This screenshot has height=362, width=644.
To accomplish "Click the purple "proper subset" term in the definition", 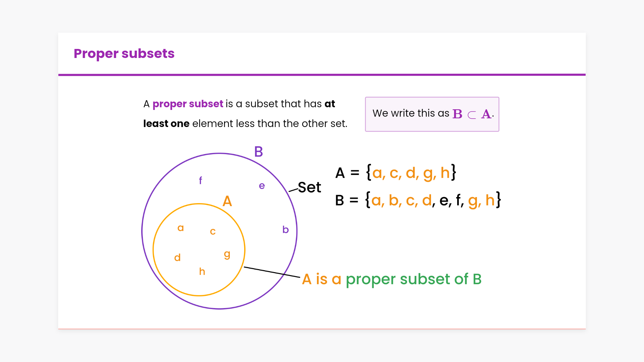I will tap(187, 104).
